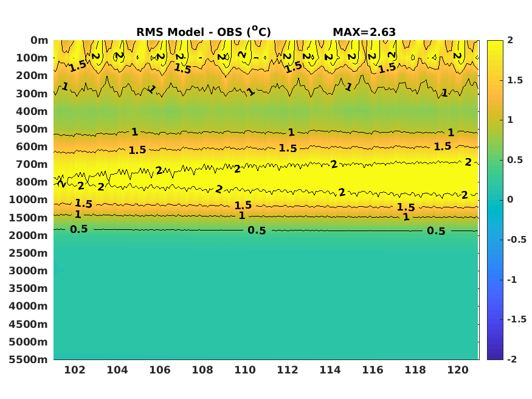The image size is (532, 399).
Task: Select the '2500m' depth axis label
Action: 29,253
